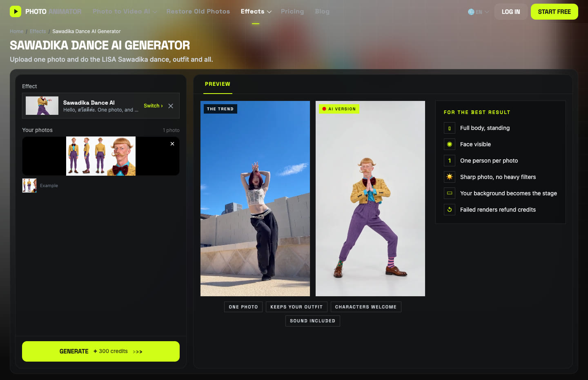Screen dimensions: 588x380
Task: Select the Preview tab
Action: pyautogui.click(x=218, y=84)
